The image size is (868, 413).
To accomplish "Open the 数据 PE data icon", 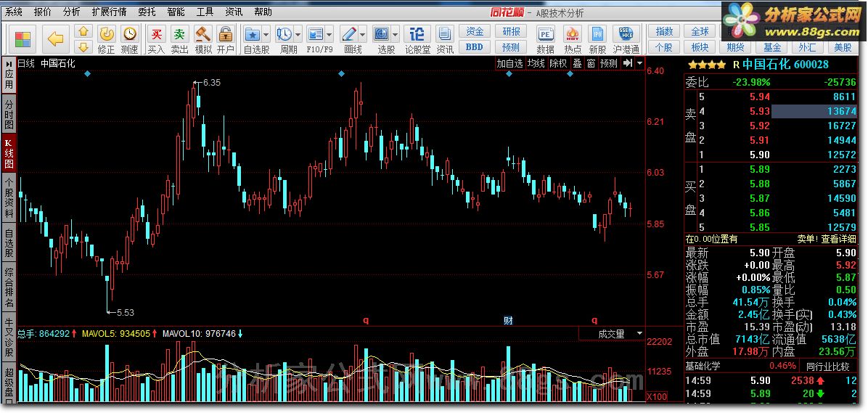I will point(545,34).
